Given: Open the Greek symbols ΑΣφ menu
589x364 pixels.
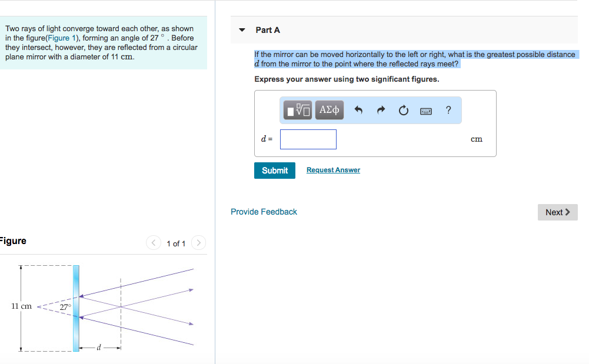Looking at the screenshot, I should click(329, 110).
